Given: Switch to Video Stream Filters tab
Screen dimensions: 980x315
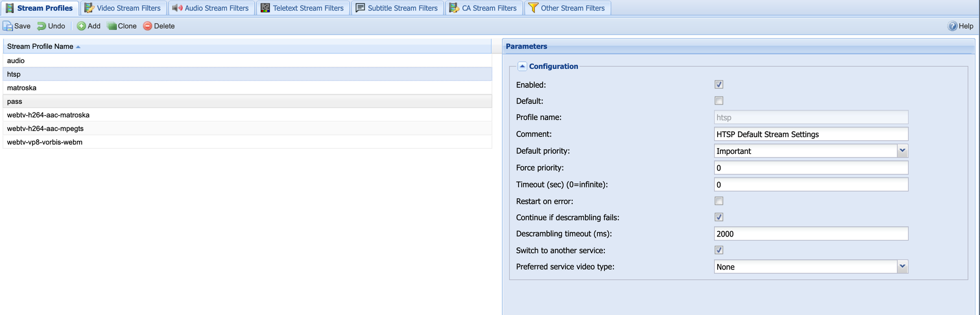Looking at the screenshot, I should pos(122,8).
